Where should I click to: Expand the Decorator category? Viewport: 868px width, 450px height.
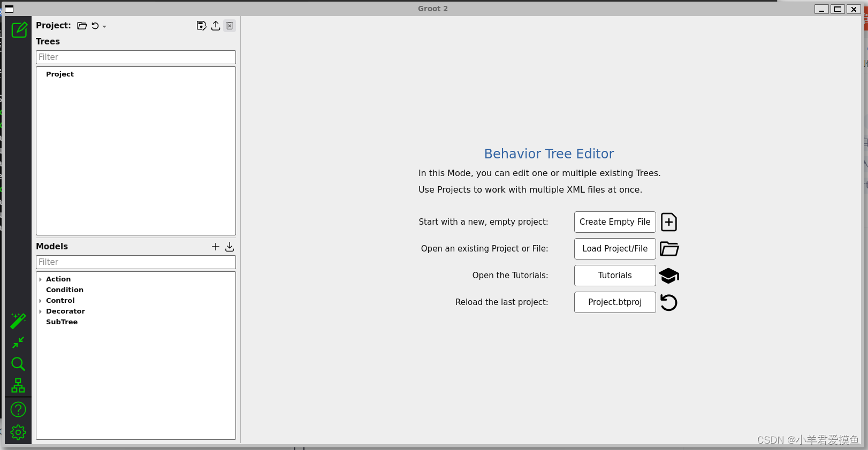click(40, 311)
